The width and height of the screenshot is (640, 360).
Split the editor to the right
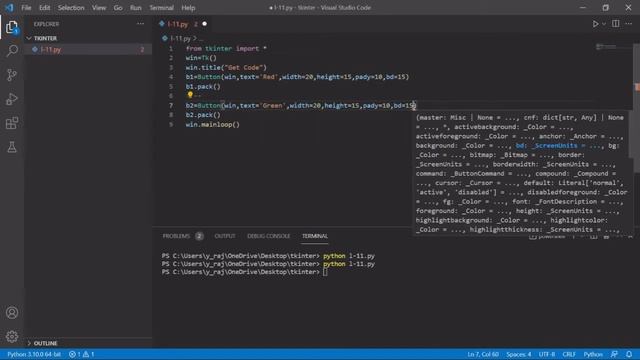click(616, 24)
